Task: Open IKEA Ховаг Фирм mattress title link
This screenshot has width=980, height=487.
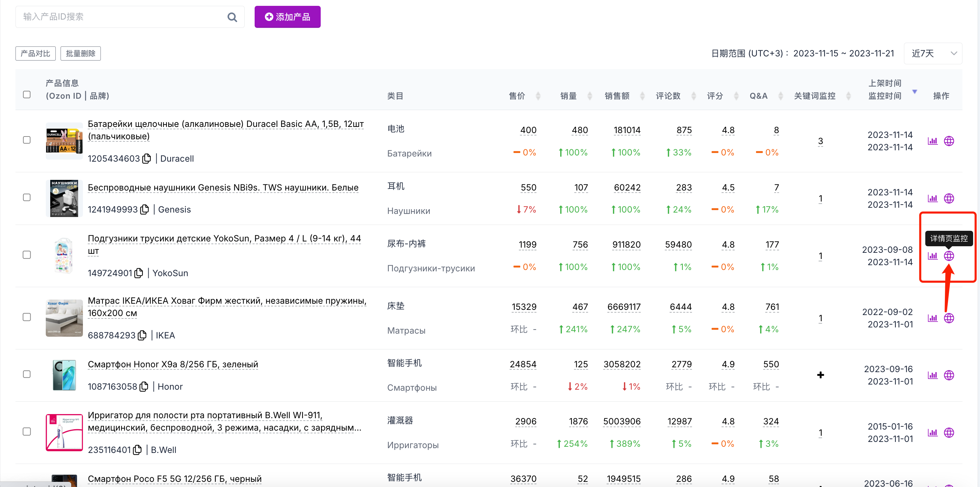Action: tap(227, 307)
